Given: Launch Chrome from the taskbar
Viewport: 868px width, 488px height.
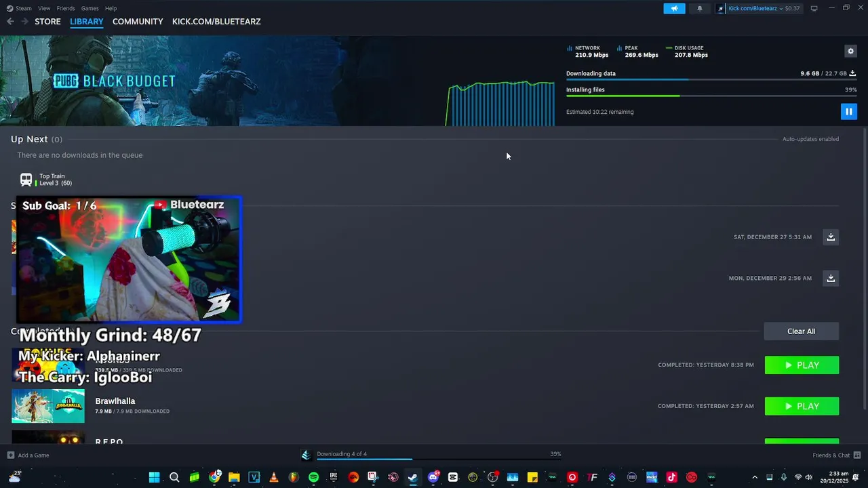Looking at the screenshot, I should (x=214, y=477).
